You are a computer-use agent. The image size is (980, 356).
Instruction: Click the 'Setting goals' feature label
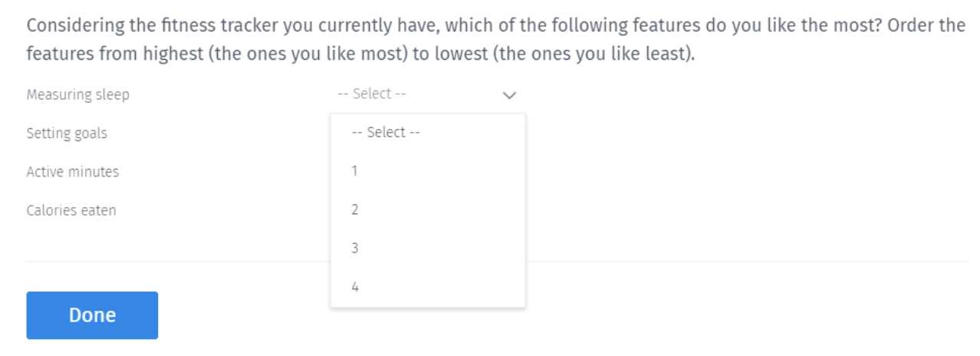pos(67,133)
